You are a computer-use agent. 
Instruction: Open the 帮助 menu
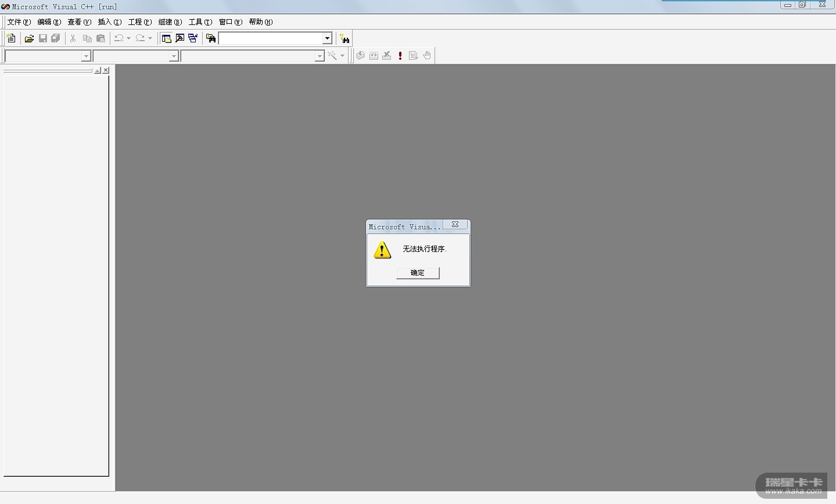[260, 22]
